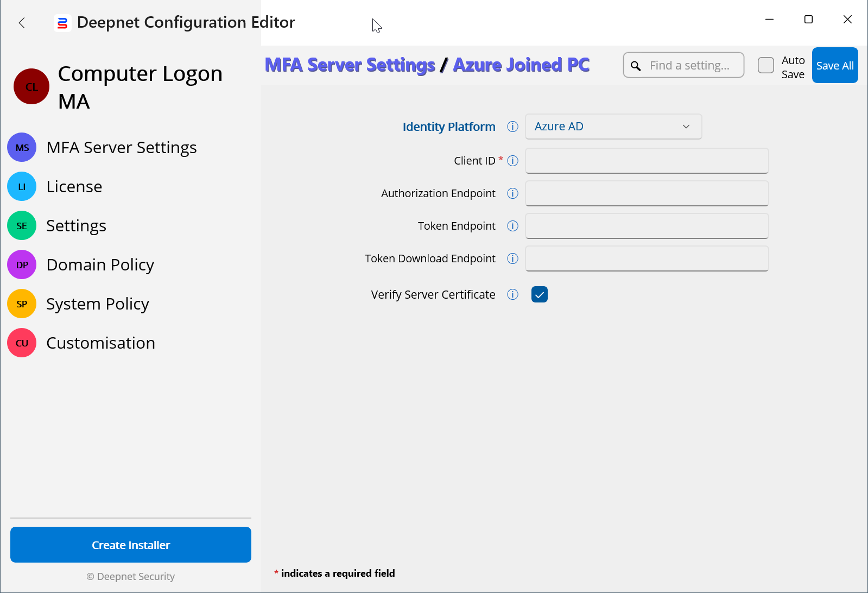Click the Save All button

click(834, 65)
